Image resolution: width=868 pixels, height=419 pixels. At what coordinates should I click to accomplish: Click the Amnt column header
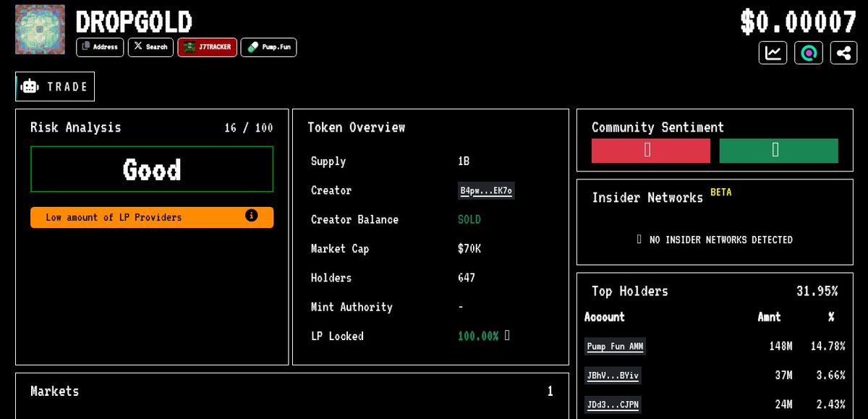pyautogui.click(x=769, y=317)
